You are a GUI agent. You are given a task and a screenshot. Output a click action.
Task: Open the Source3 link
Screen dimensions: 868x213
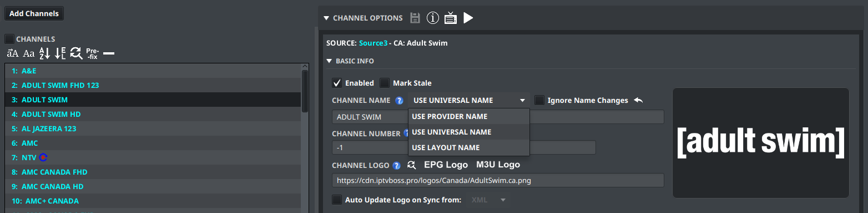[373, 43]
